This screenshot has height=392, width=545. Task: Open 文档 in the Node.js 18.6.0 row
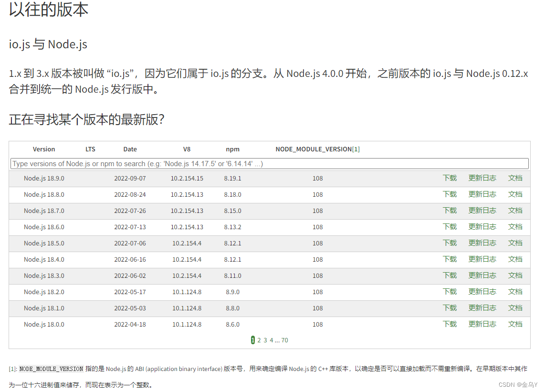pos(515,227)
